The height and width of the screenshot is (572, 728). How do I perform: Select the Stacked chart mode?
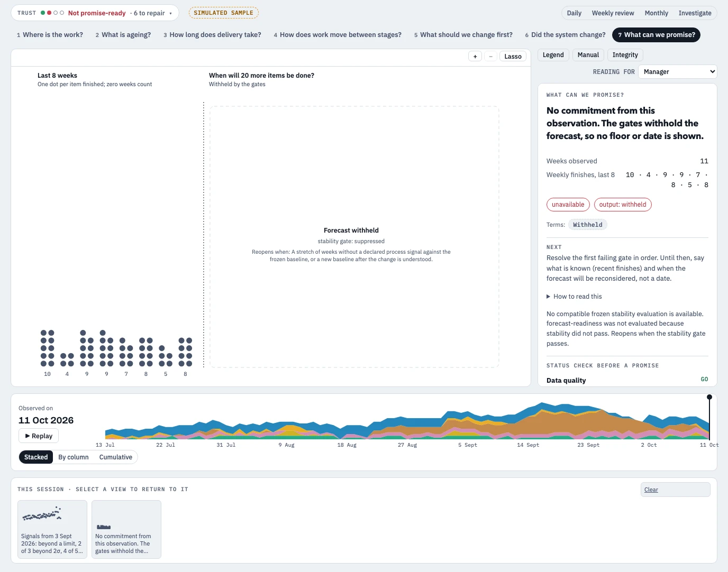(36, 457)
